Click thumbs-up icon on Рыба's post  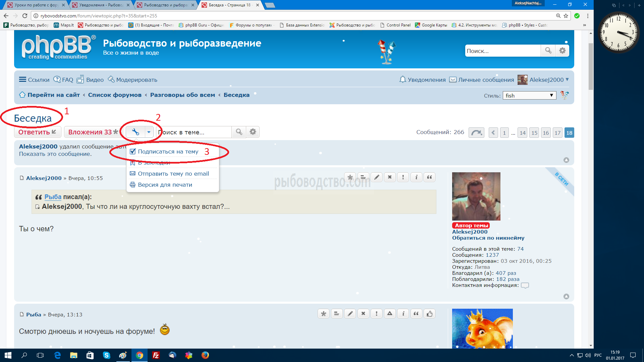tap(430, 314)
